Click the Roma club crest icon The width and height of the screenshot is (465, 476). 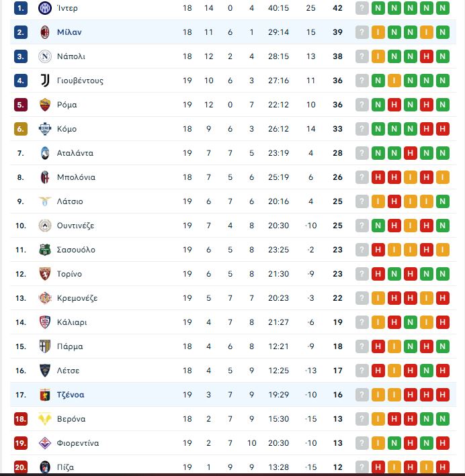tap(45, 105)
